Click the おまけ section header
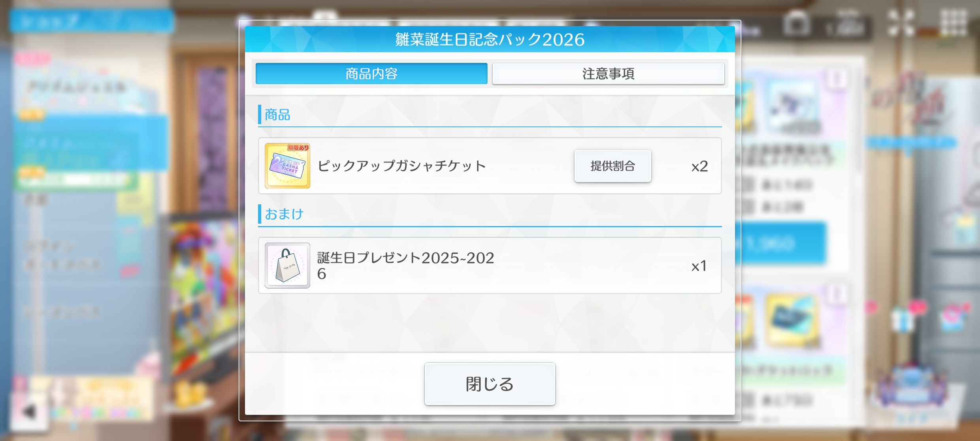Screen dimensions: 980x441 point(284,214)
